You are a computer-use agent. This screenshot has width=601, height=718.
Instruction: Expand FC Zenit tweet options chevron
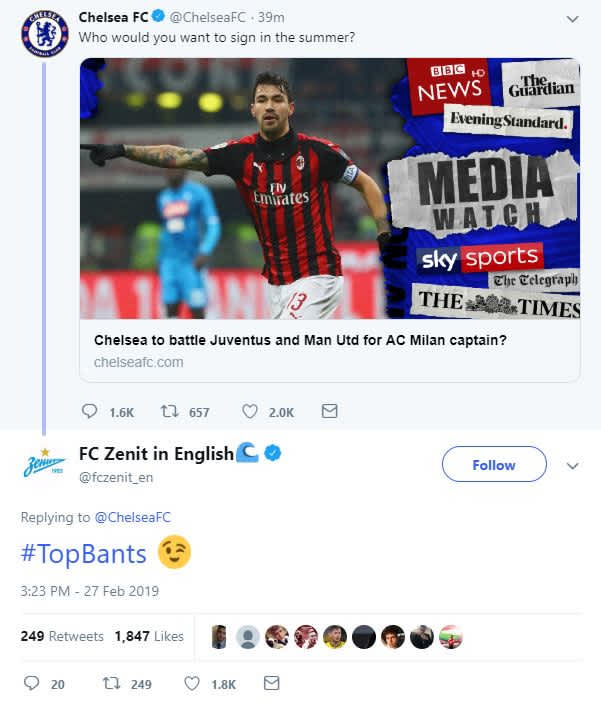coord(572,466)
